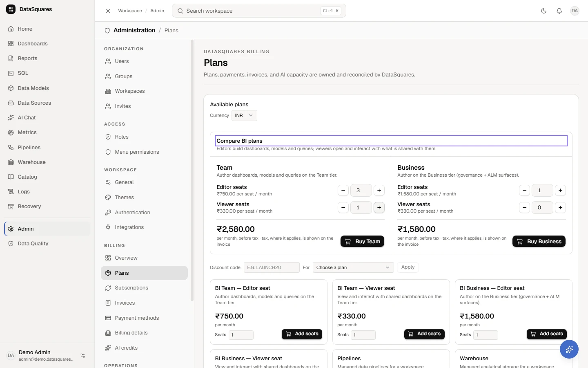Click the Buy Team button
The height and width of the screenshot is (368, 588).
(x=363, y=242)
